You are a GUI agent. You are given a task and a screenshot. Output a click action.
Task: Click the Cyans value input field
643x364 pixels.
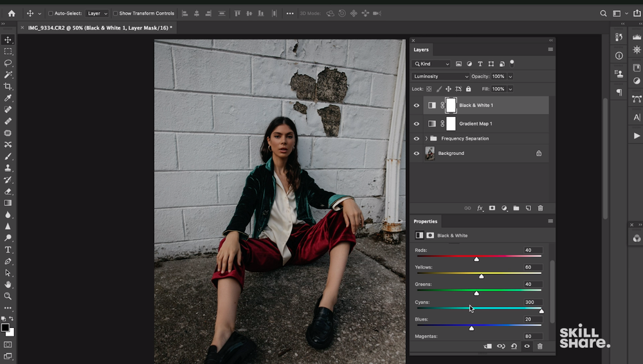[x=532, y=302]
